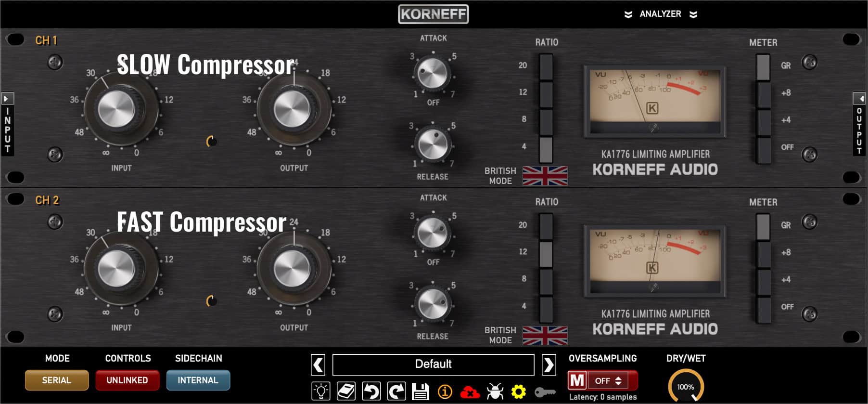Toggle CH 2 British Mode flag

click(x=545, y=335)
